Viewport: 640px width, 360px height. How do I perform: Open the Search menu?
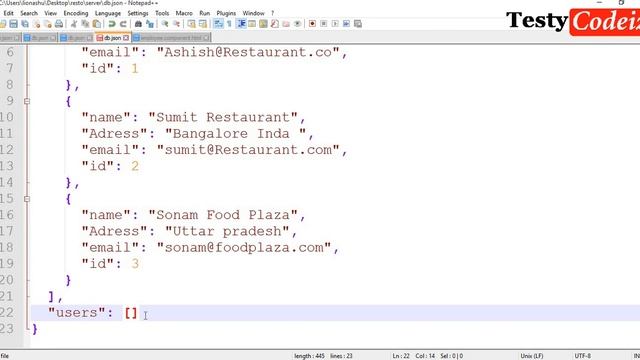[29, 13]
